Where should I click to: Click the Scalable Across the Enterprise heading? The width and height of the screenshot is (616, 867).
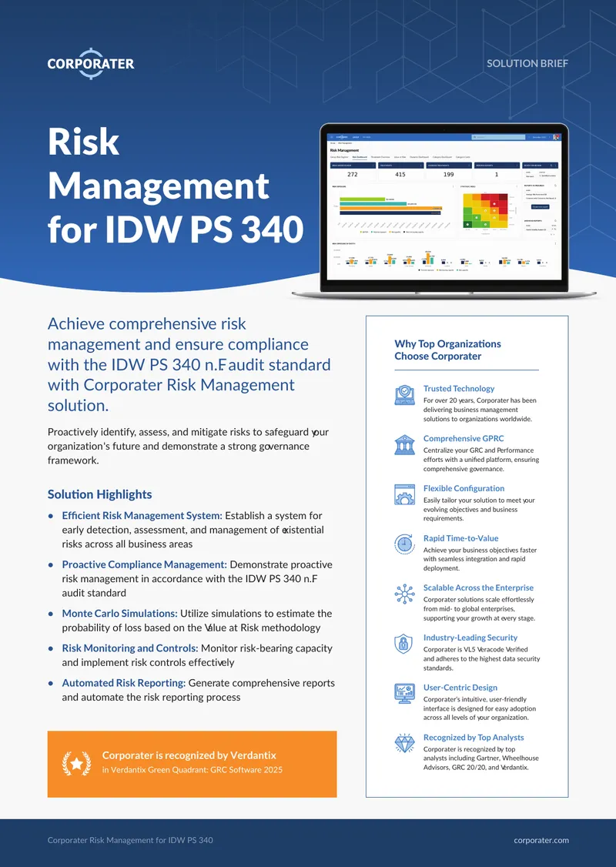click(478, 587)
